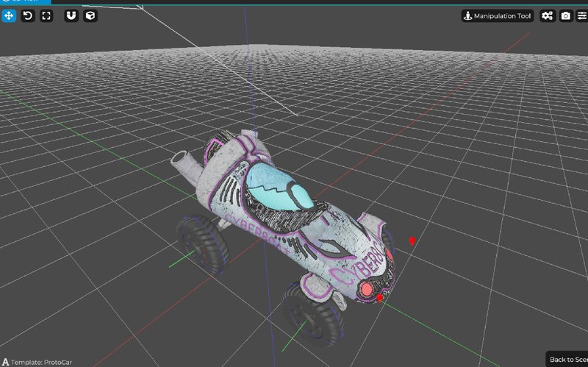The width and height of the screenshot is (588, 367).
Task: Go back to the scene via the bottom-right button
Action: (x=567, y=359)
